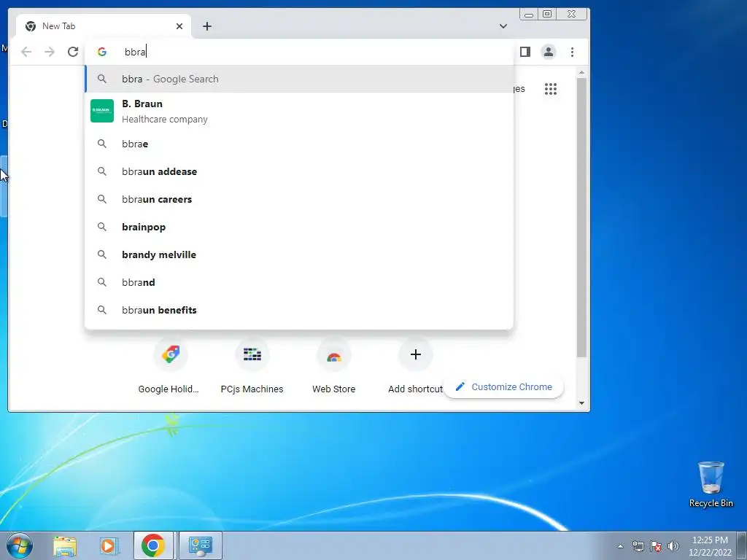The image size is (747, 560).
Task: Launch Windows Media Player from taskbar
Action: 109,545
